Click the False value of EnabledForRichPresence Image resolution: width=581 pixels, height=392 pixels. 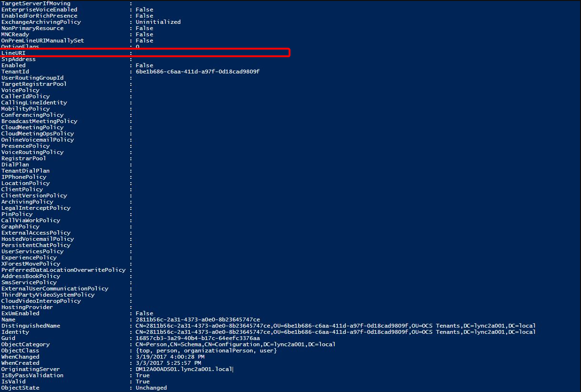pos(144,16)
